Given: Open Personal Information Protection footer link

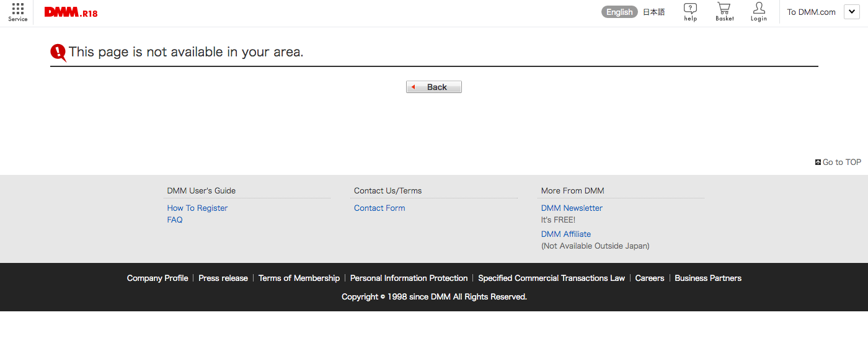Looking at the screenshot, I should [x=409, y=278].
